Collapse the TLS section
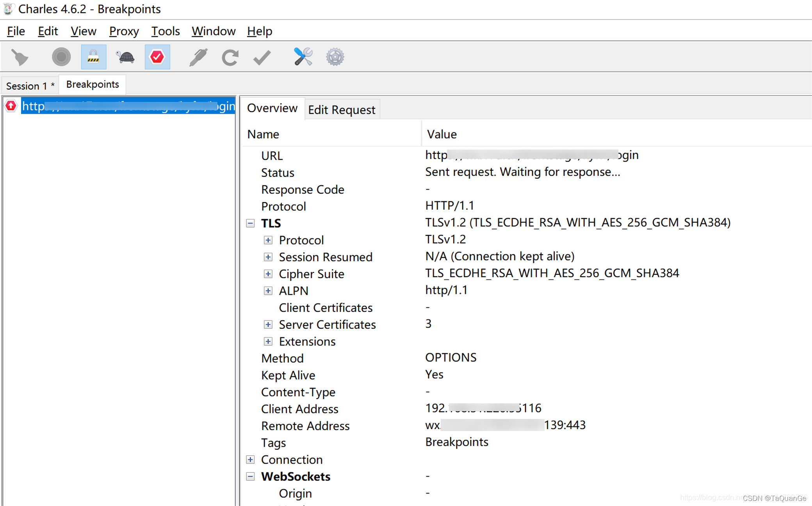The image size is (812, 506). coord(250,223)
